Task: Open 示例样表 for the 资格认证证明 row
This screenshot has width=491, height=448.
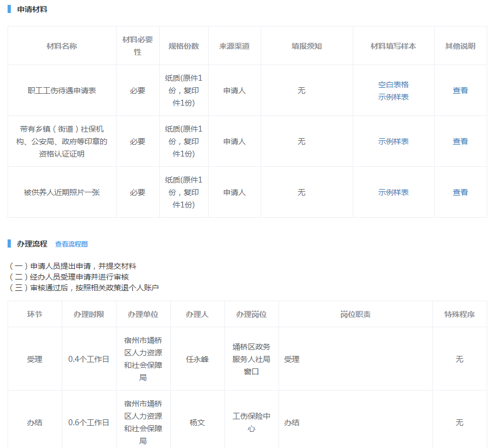Action: (x=393, y=141)
